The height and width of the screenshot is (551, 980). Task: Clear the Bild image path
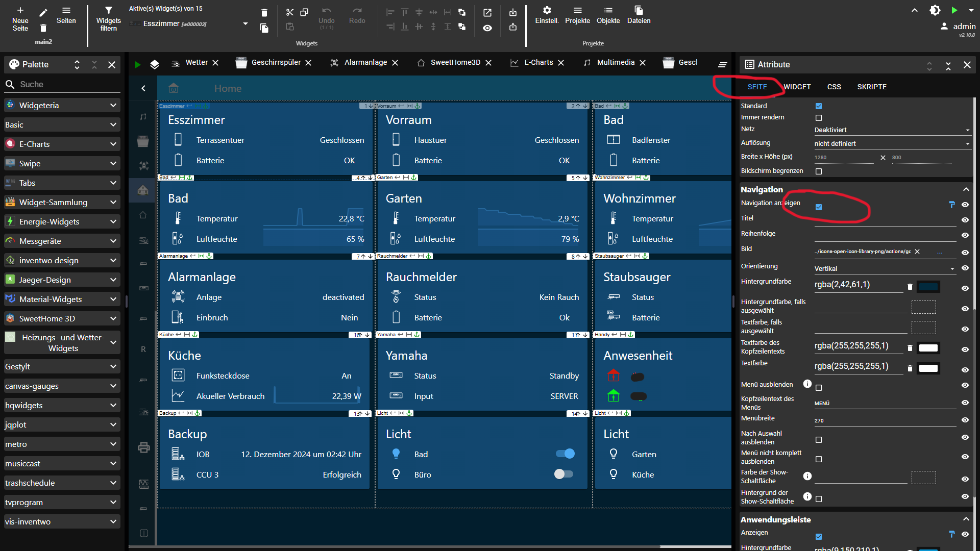917,252
